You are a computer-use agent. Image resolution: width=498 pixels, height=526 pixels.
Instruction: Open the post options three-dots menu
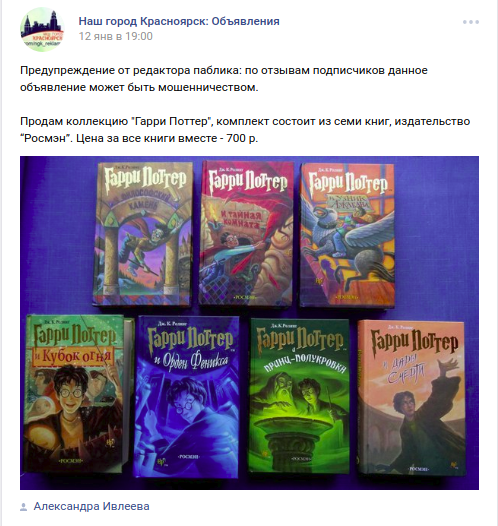coord(471,22)
